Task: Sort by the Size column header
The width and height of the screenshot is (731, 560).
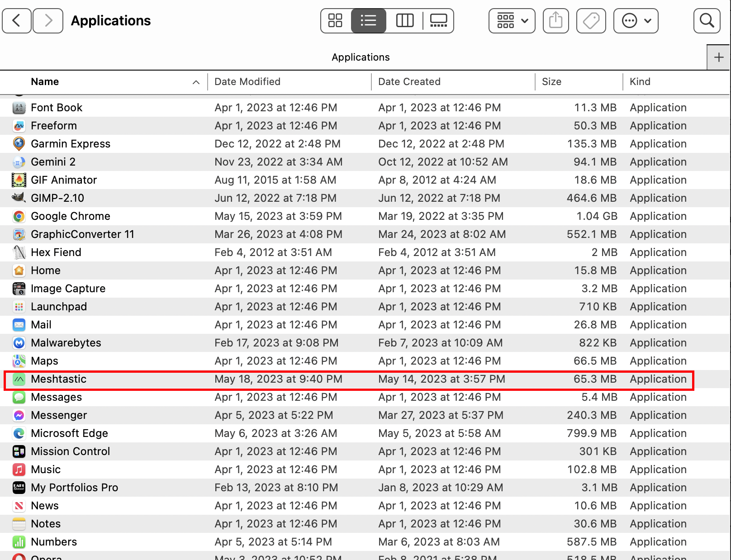Action: [x=551, y=82]
